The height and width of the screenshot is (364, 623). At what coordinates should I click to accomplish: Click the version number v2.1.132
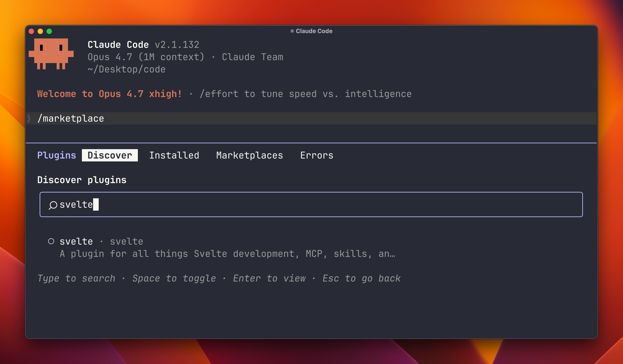point(177,45)
